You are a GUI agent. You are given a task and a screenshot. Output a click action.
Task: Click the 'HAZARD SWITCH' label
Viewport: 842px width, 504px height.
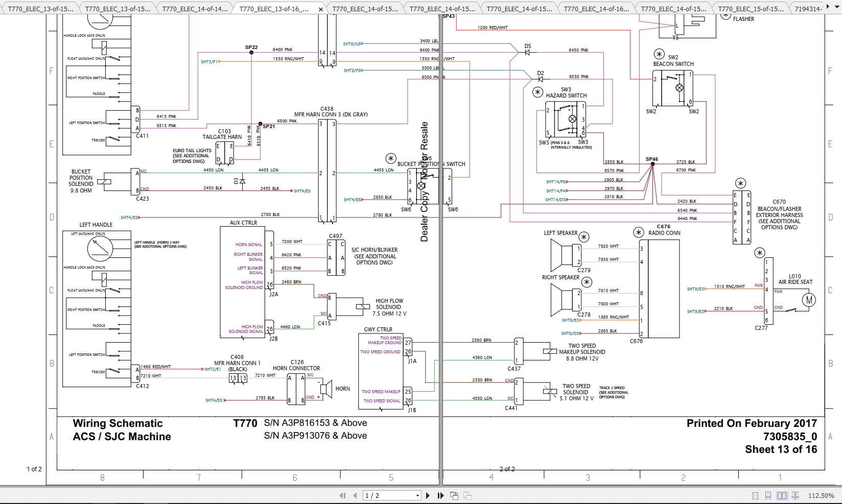click(x=566, y=95)
